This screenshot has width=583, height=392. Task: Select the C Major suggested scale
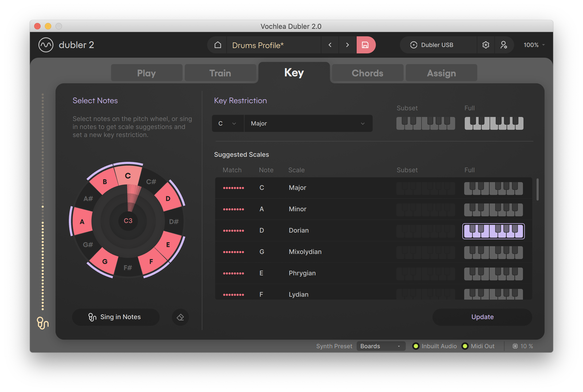(x=374, y=188)
